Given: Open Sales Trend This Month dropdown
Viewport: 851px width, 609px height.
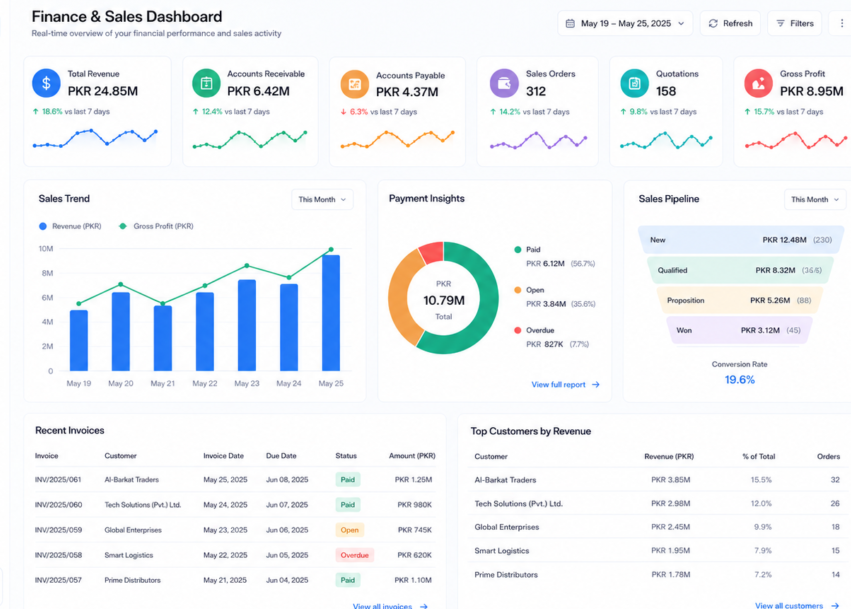Looking at the screenshot, I should 322,199.
